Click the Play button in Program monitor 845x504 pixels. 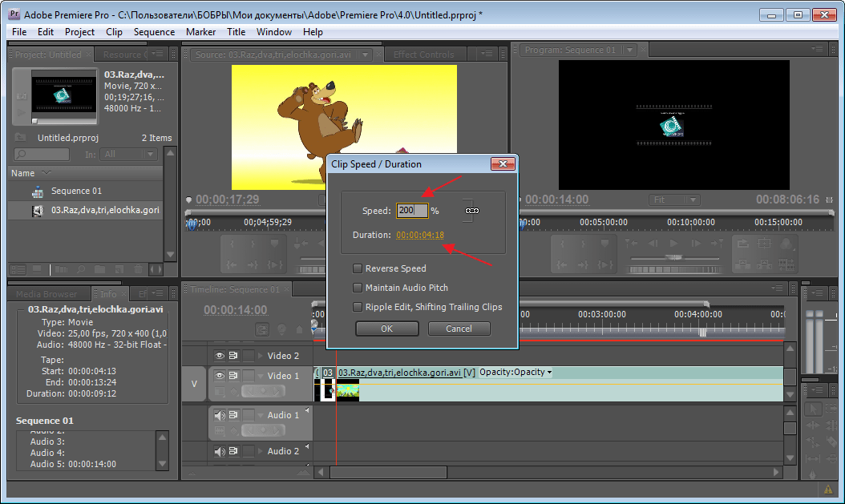(673, 244)
